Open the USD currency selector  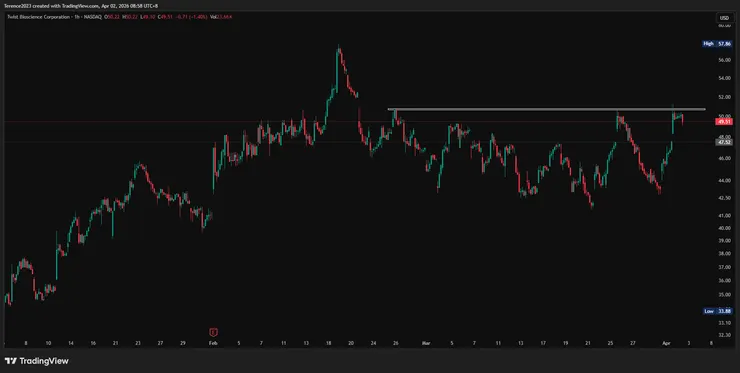click(724, 18)
